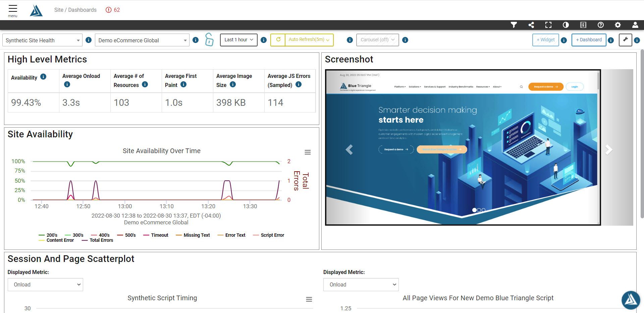Screen dimensions: 644x313
Task: Click the 99.43% availability value
Action: click(x=26, y=102)
